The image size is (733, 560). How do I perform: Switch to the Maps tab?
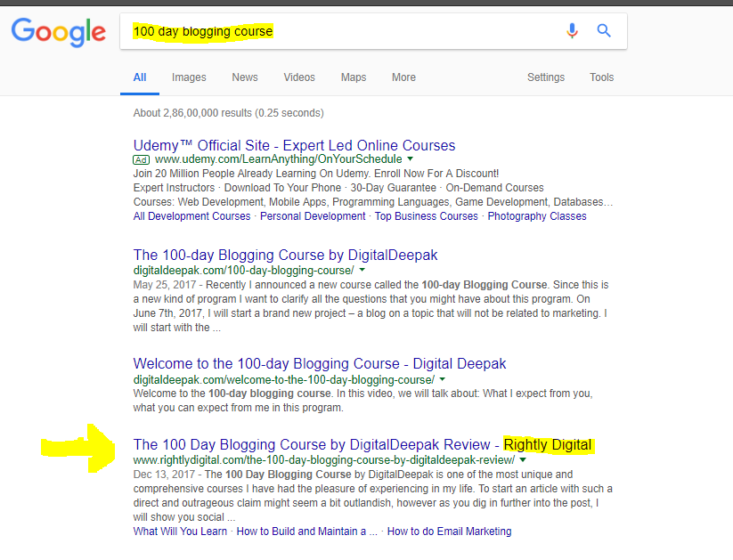[354, 77]
